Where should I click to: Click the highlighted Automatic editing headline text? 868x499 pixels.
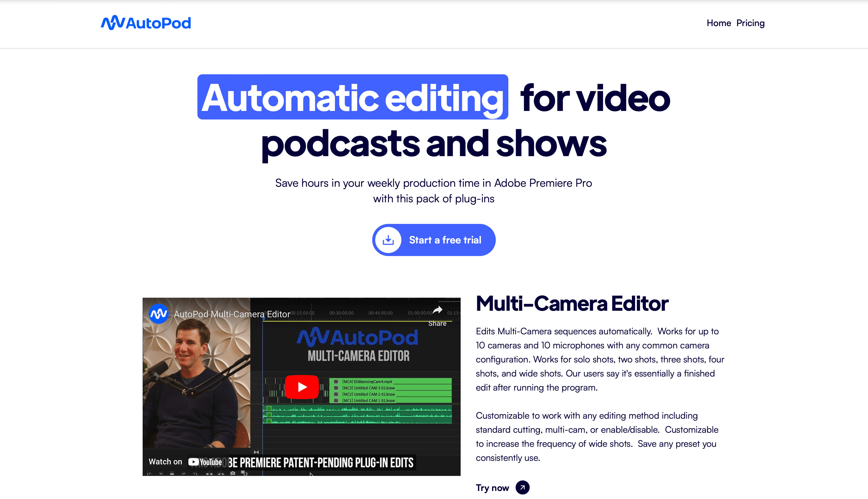pyautogui.click(x=353, y=97)
